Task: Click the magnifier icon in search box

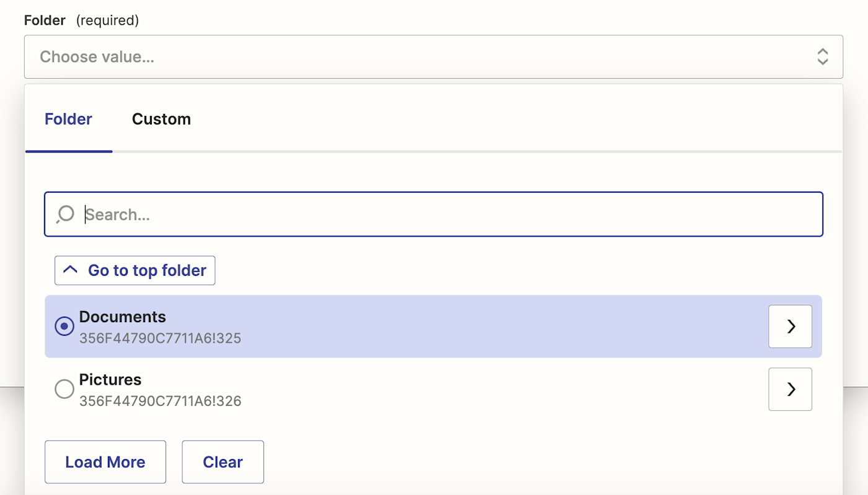Action: (65, 214)
